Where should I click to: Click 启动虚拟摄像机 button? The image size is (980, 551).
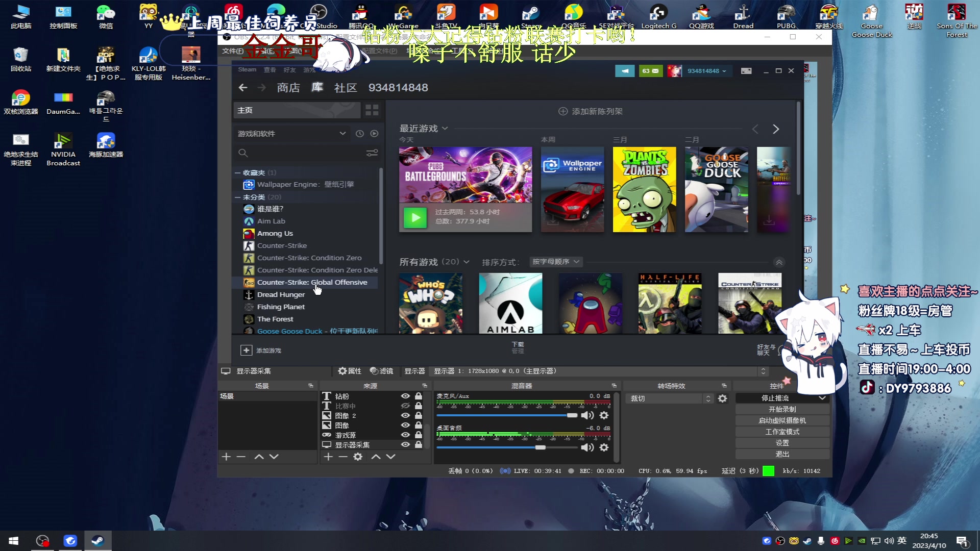[x=782, y=420]
